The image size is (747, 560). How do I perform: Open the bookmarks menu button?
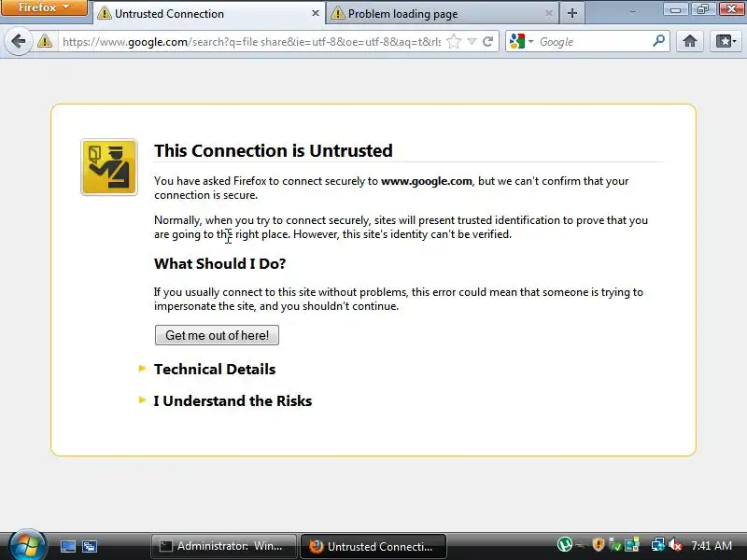[726, 41]
